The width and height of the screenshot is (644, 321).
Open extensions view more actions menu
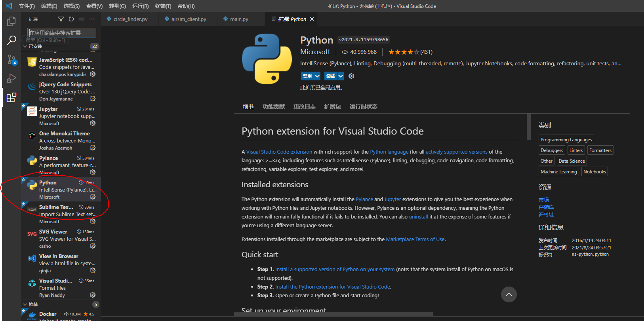(x=92, y=19)
